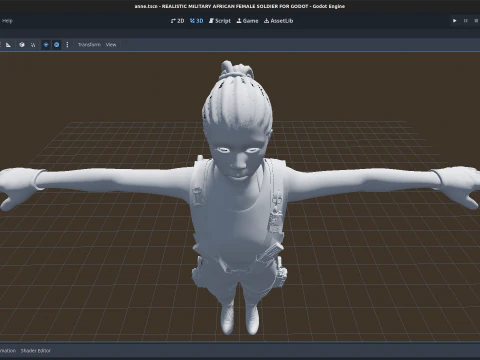The image size is (480, 360).
Task: Open the Script editor workspace
Action: (x=220, y=21)
